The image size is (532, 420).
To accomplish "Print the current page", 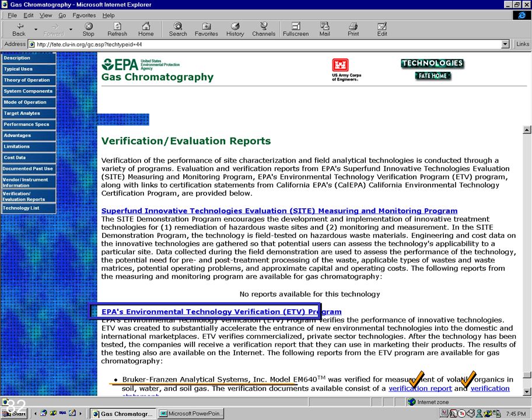I will click(x=353, y=30).
